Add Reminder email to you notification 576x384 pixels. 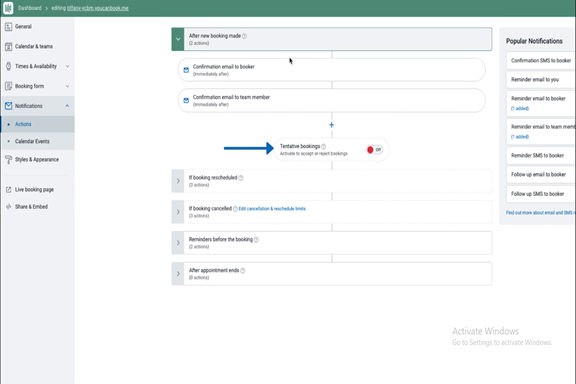[x=541, y=80]
